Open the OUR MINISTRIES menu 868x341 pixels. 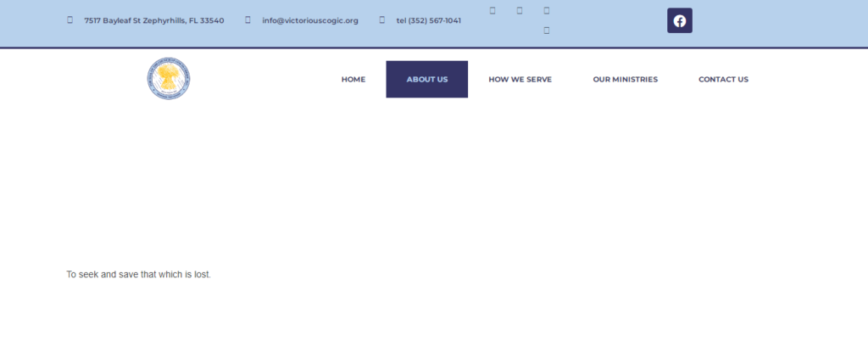625,79
